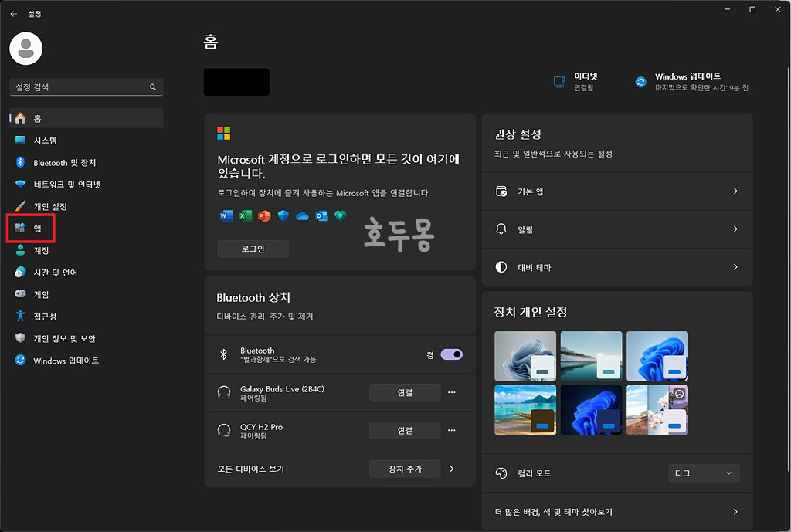Click the 로그인 button
791x532 pixels.
[x=253, y=249]
